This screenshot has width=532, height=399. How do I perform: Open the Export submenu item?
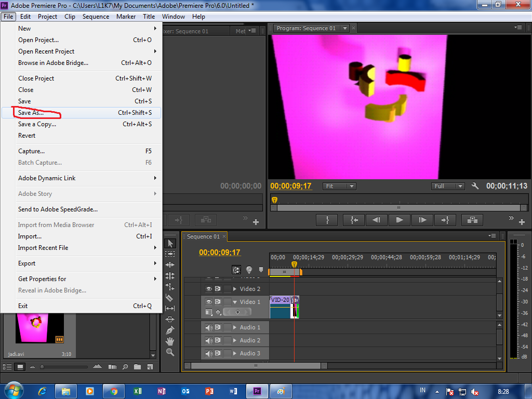pos(27,263)
